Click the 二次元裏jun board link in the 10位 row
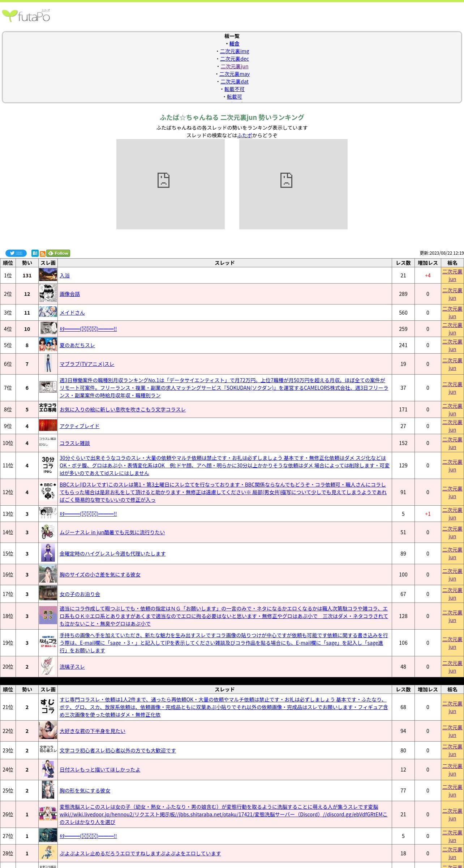The height and width of the screenshot is (868, 464). click(452, 443)
